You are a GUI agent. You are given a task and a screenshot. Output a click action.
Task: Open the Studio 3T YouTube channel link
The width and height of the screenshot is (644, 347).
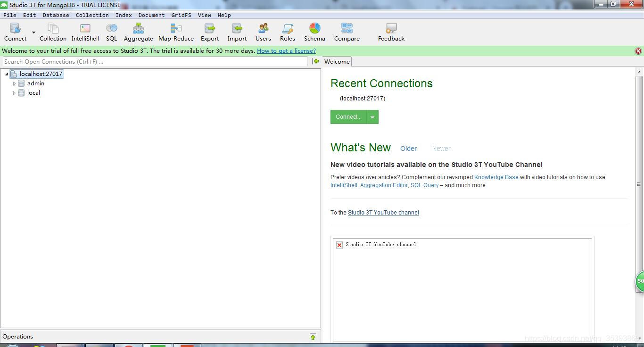click(383, 213)
